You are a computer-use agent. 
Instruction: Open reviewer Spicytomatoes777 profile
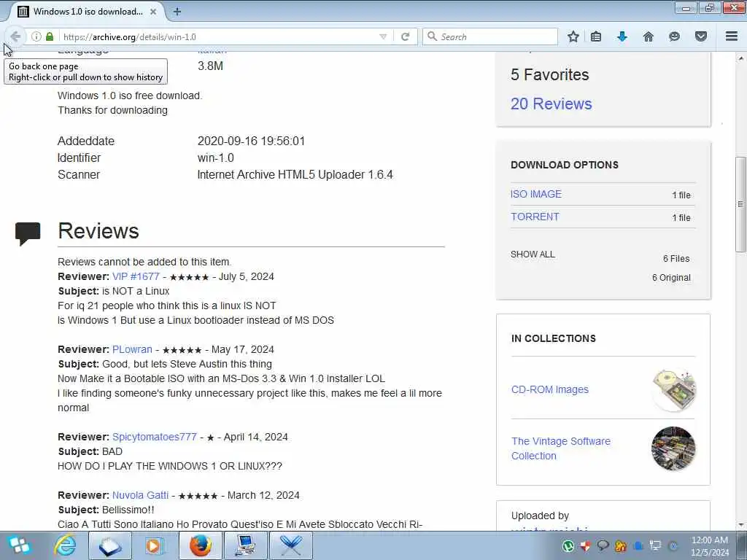coord(155,437)
